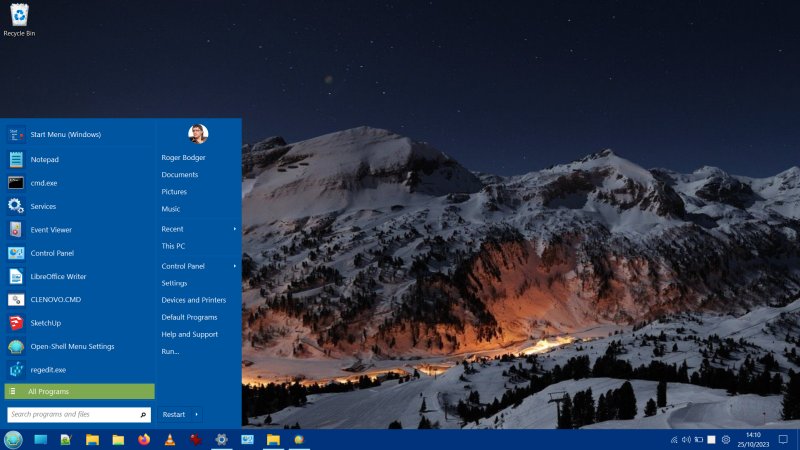
Task: Click the user account picture
Action: point(198,134)
